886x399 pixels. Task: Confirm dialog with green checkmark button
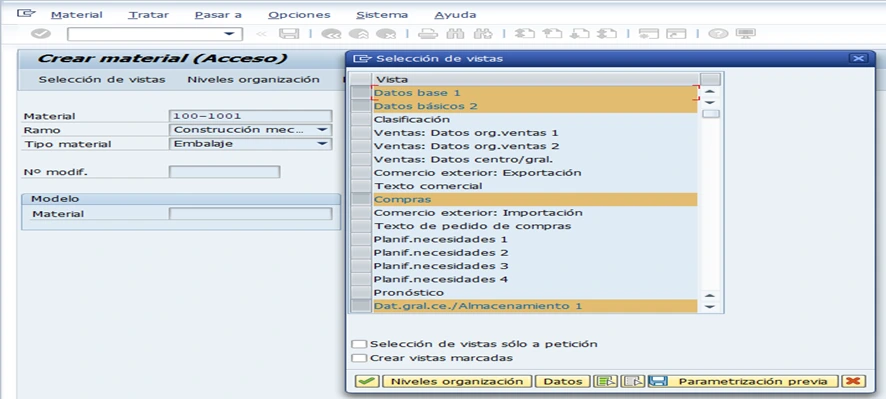coord(367,381)
